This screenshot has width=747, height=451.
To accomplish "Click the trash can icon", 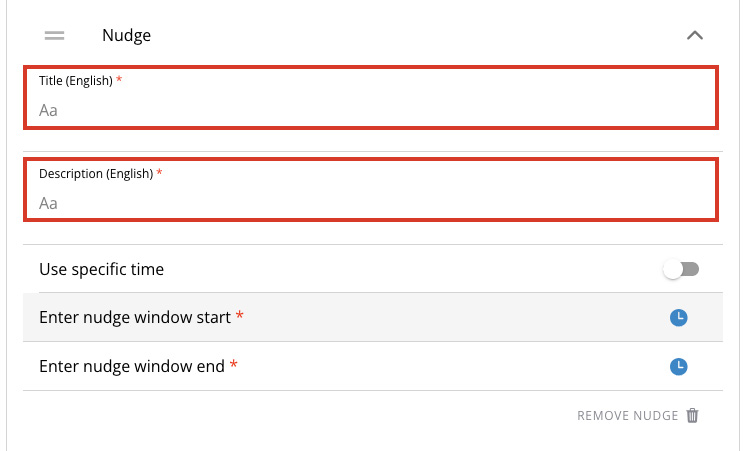I will 693,415.
